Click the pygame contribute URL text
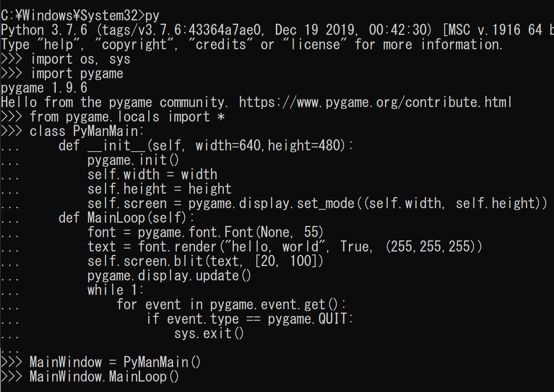554x392 pixels. click(375, 102)
